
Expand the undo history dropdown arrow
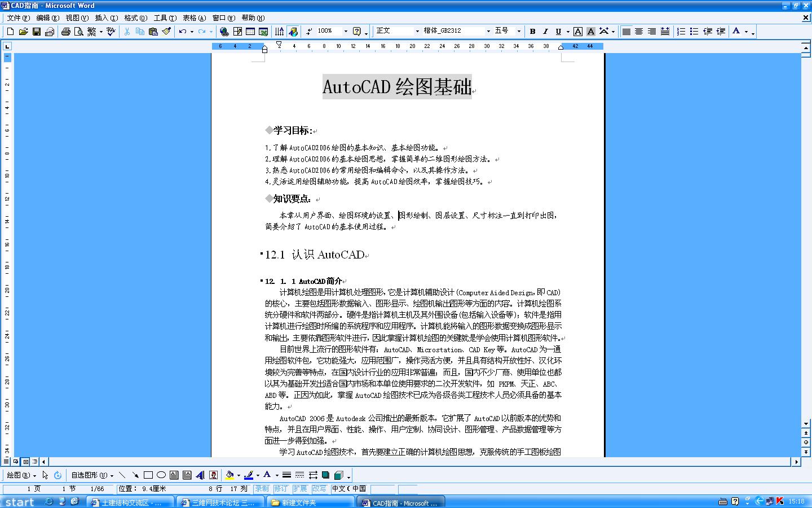192,32
